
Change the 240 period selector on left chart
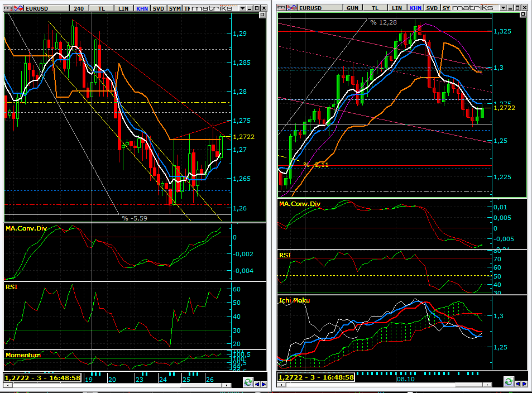click(x=79, y=8)
